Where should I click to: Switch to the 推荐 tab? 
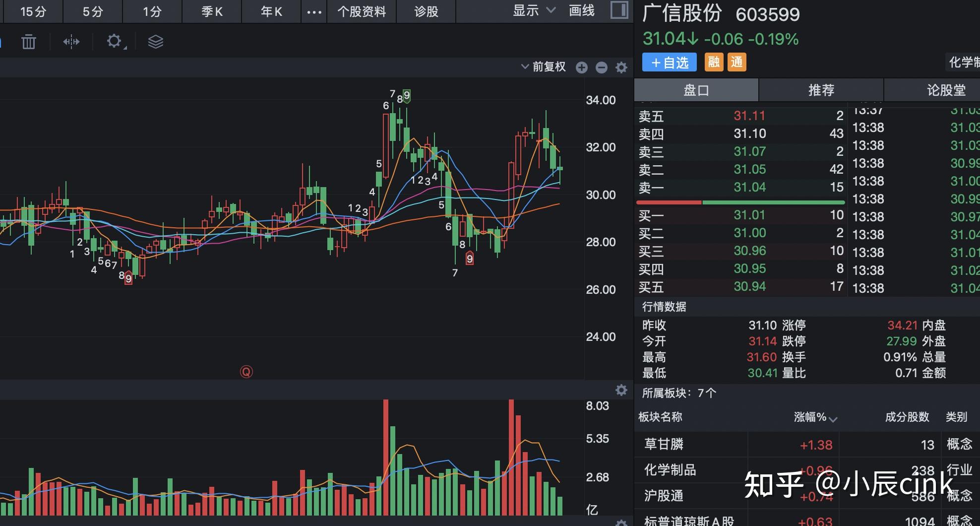pos(821,90)
